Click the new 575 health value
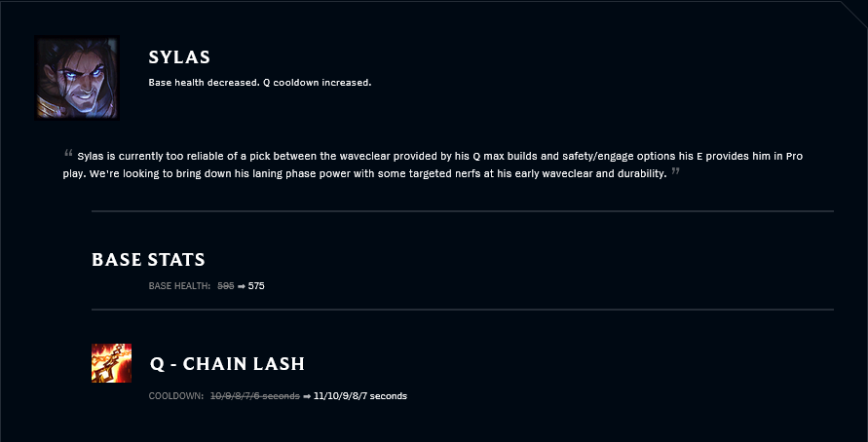This screenshot has height=442, width=868. [256, 286]
